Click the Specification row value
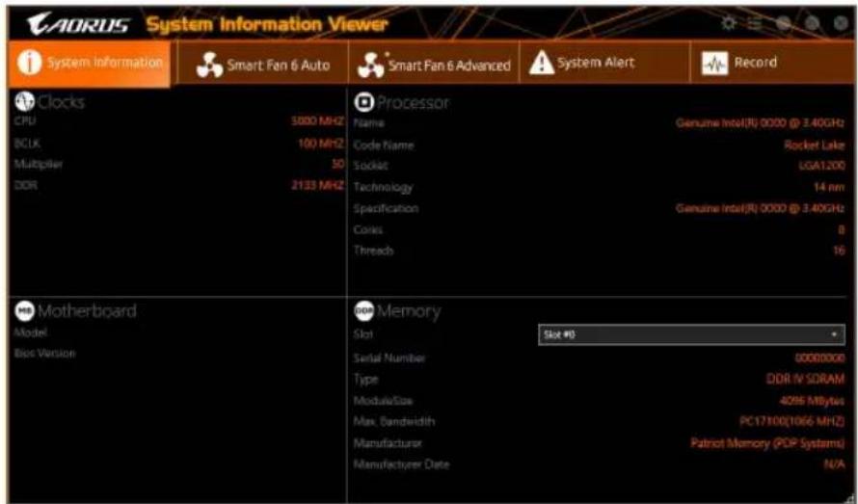The width and height of the screenshot is (858, 504). coord(760,208)
